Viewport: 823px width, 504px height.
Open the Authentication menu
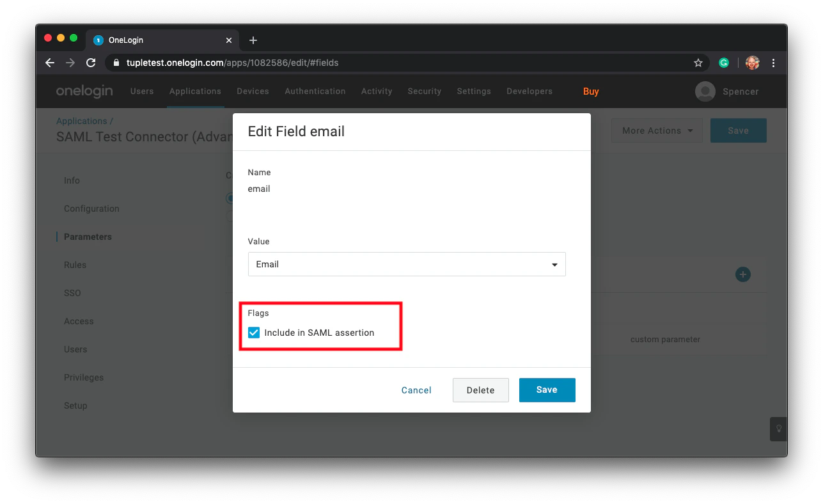click(315, 91)
